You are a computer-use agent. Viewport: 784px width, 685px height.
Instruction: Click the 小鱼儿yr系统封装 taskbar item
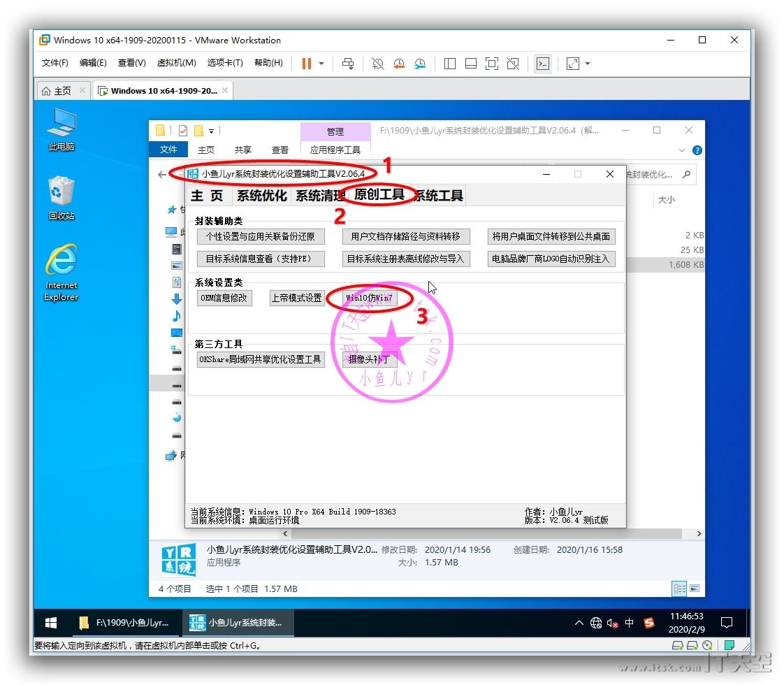(238, 623)
